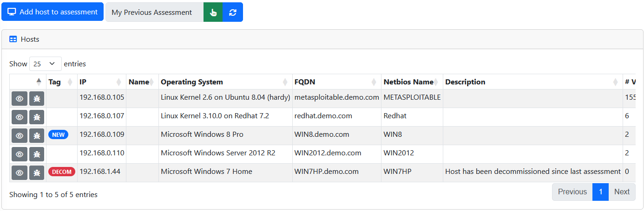
Task: Click the eye icon for 192.168.0.105
Action: (x=19, y=99)
